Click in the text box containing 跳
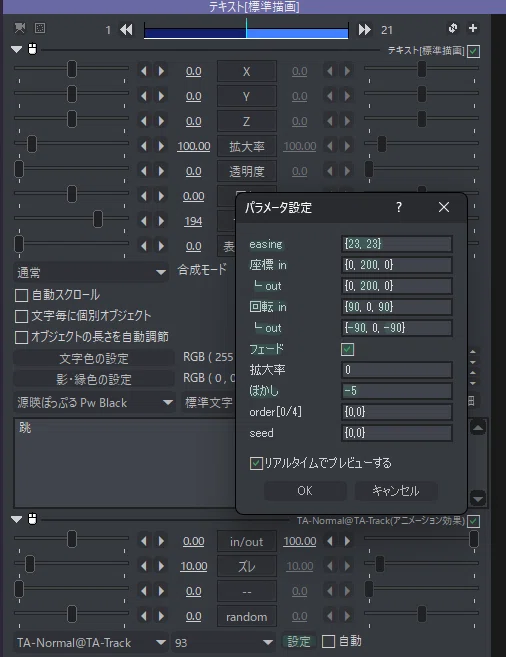 [x=125, y=463]
